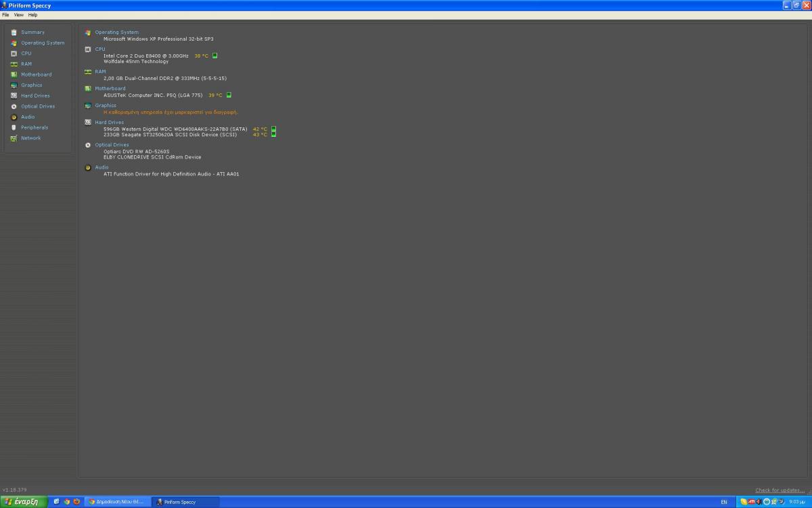Click the CPU chip icon in summary pane

pyautogui.click(x=88, y=49)
